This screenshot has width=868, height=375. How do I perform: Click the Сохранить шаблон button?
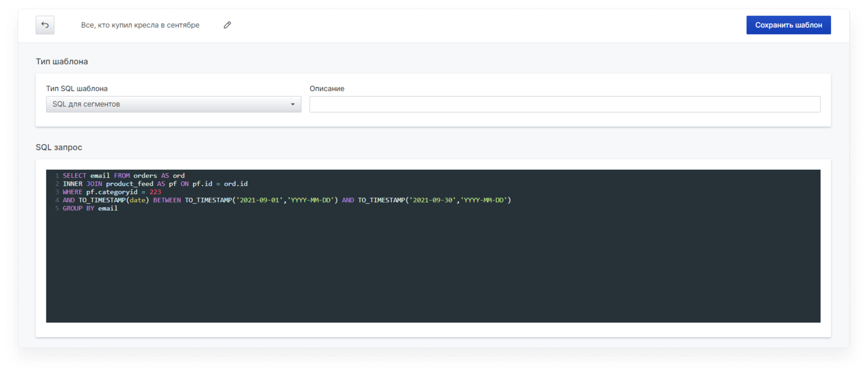[x=789, y=25]
